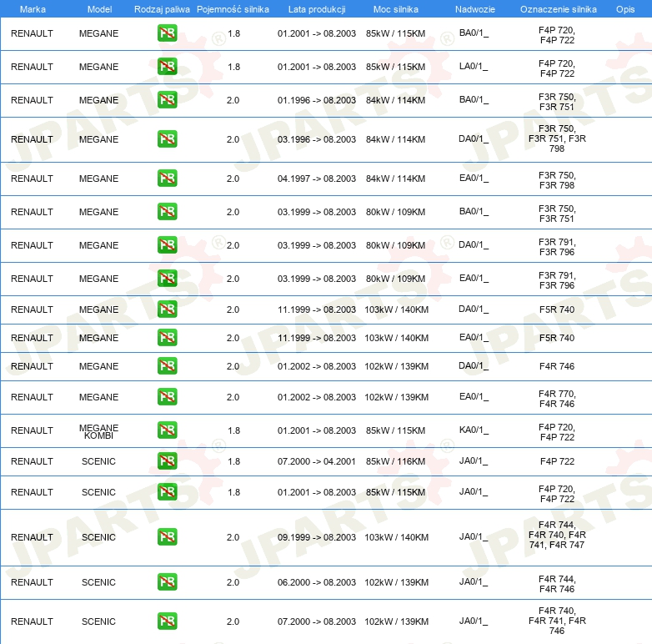Click fuel icon for Scenic 07.2000 -> 04.2001
Image resolution: width=652 pixels, height=644 pixels.
pyautogui.click(x=167, y=461)
